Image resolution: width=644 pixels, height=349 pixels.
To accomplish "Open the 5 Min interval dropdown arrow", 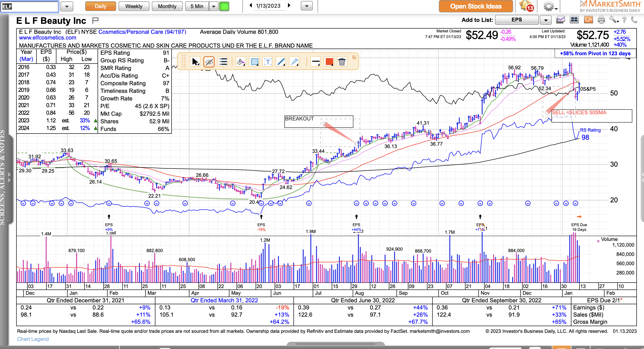I will coord(213,6).
